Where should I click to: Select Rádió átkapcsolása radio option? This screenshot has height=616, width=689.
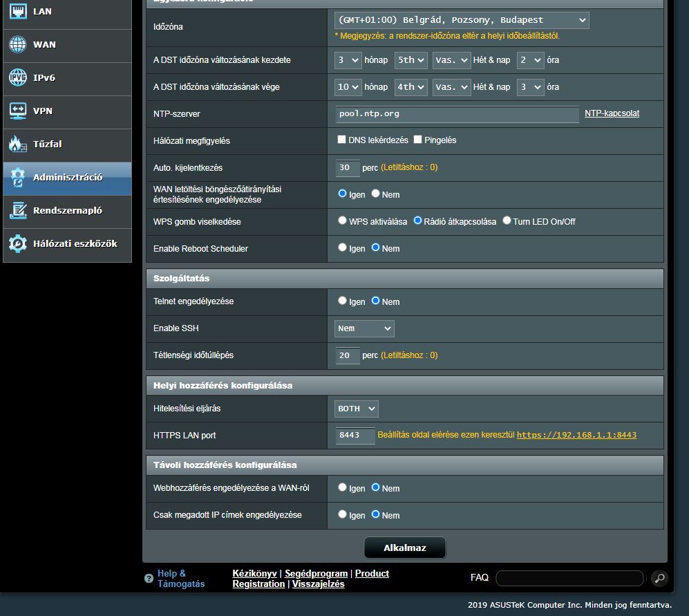[x=417, y=221]
